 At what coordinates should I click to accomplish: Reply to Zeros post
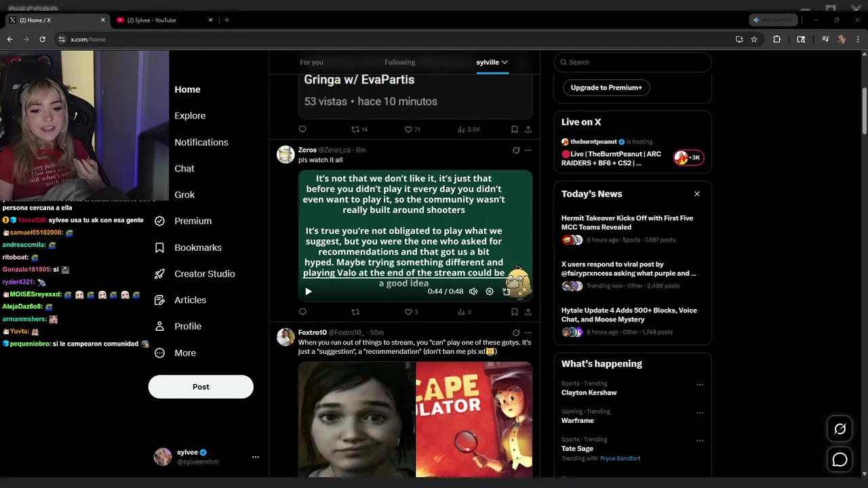(302, 312)
